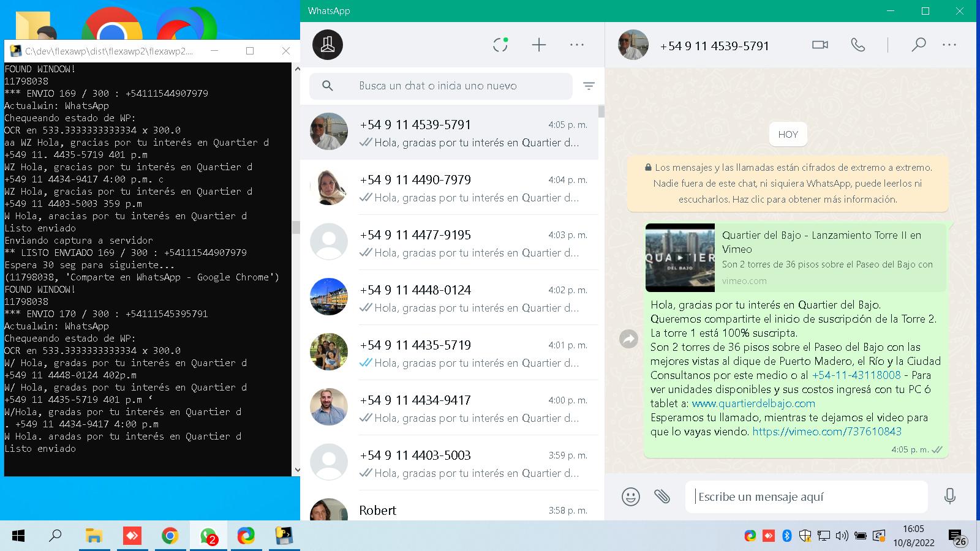Open the red AnyDesk taskbar icon
Viewport: 980px width, 551px height.
(x=132, y=536)
